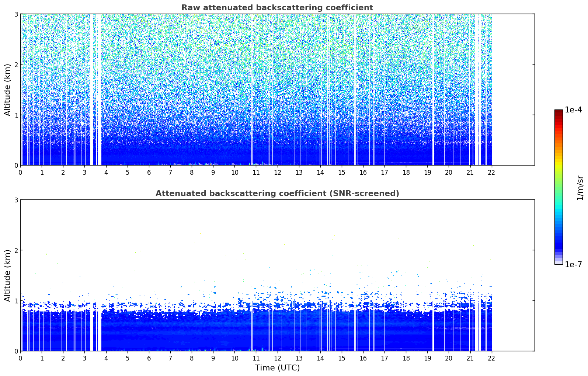The height and width of the screenshot is (376, 588).
Task: Click the 'Raw attenuated backscattering coefficient' title
Action: point(277,8)
